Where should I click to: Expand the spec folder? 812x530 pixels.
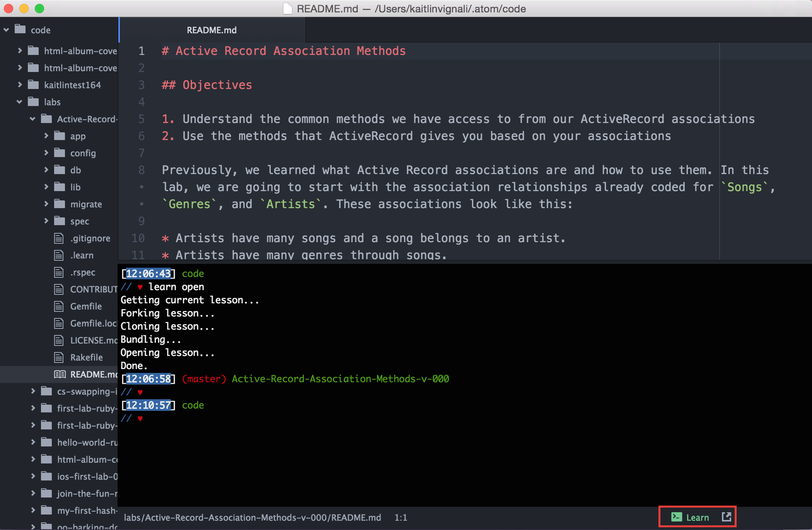click(x=46, y=221)
